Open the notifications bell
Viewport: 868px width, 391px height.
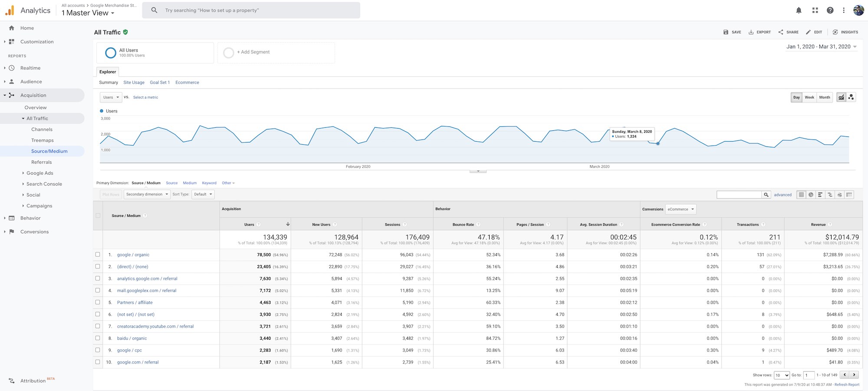tap(799, 10)
